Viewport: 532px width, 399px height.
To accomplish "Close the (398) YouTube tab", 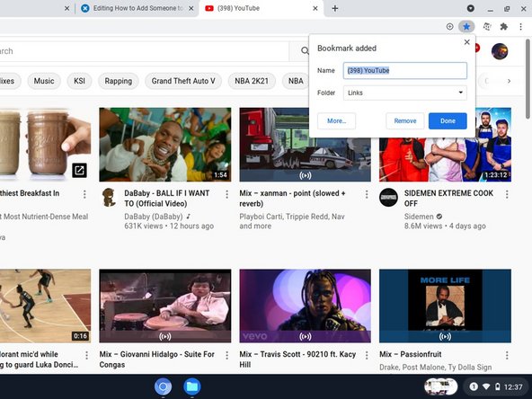I will (315, 8).
